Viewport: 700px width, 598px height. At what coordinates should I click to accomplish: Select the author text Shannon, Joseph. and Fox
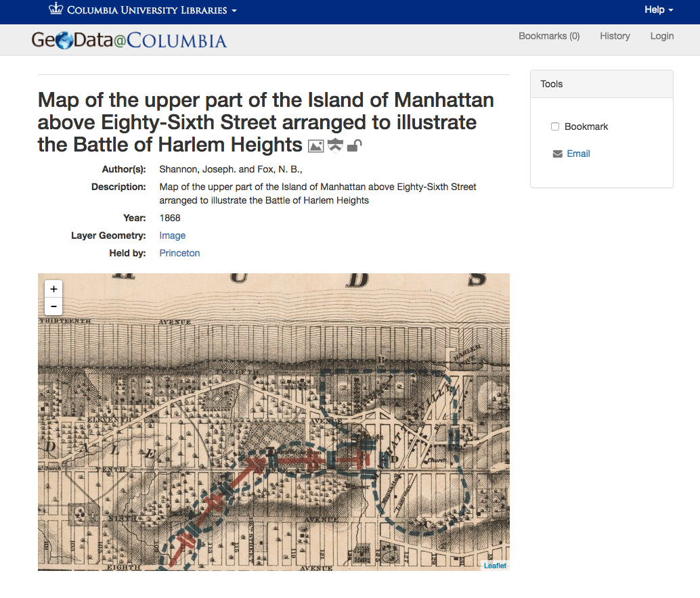(x=231, y=169)
